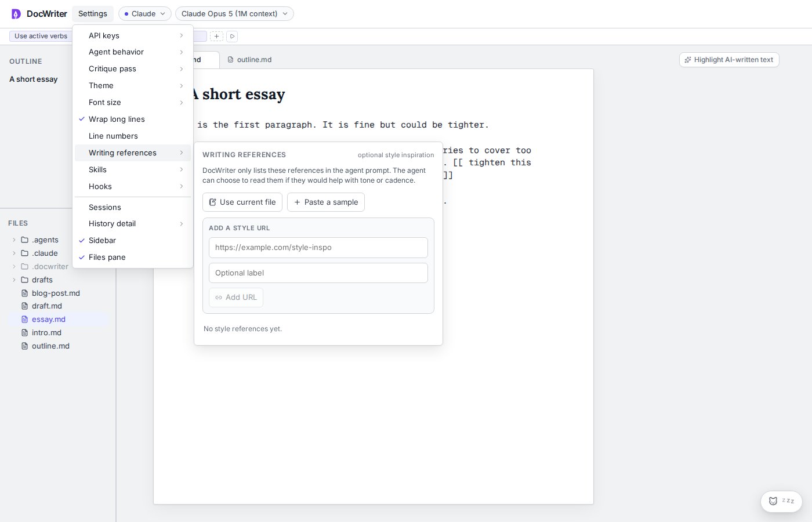Open the Agent behavior submenu
The width and height of the screenshot is (812, 522).
[x=133, y=52]
